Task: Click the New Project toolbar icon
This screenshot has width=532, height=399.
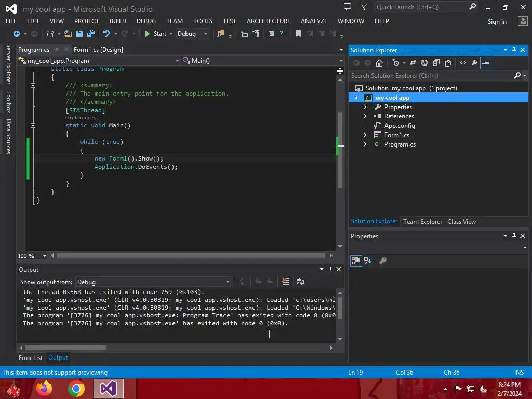Action: coord(50,34)
